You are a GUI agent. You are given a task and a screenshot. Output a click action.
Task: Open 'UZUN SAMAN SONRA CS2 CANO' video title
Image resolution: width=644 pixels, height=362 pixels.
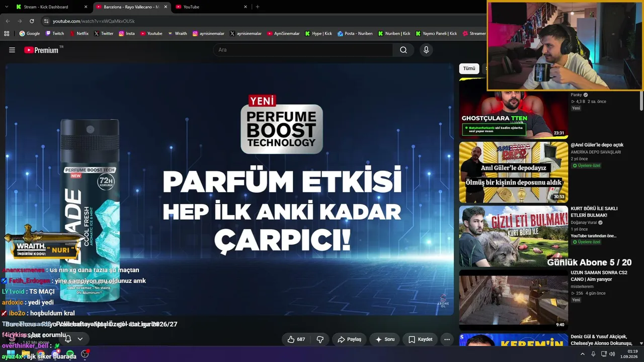599,276
